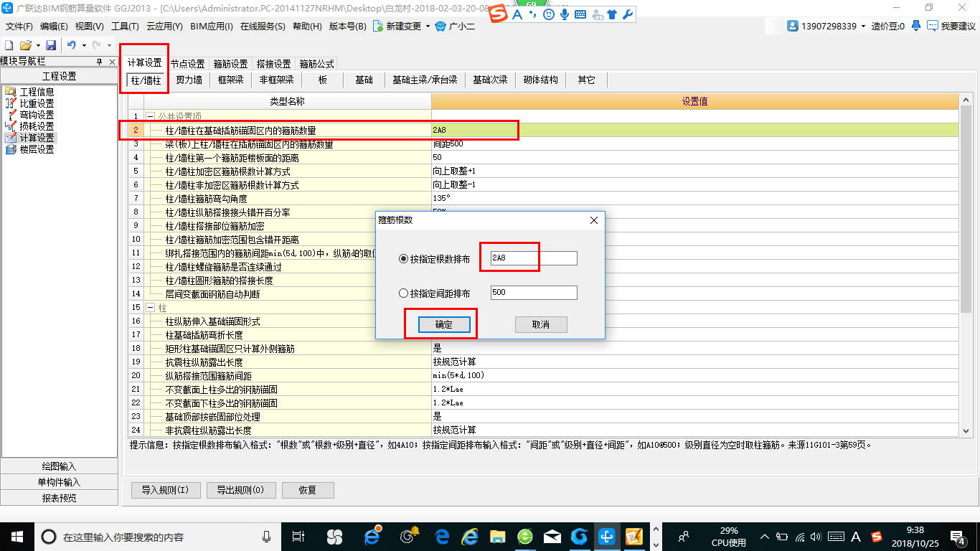Click the 工程设置 module header

click(x=59, y=76)
